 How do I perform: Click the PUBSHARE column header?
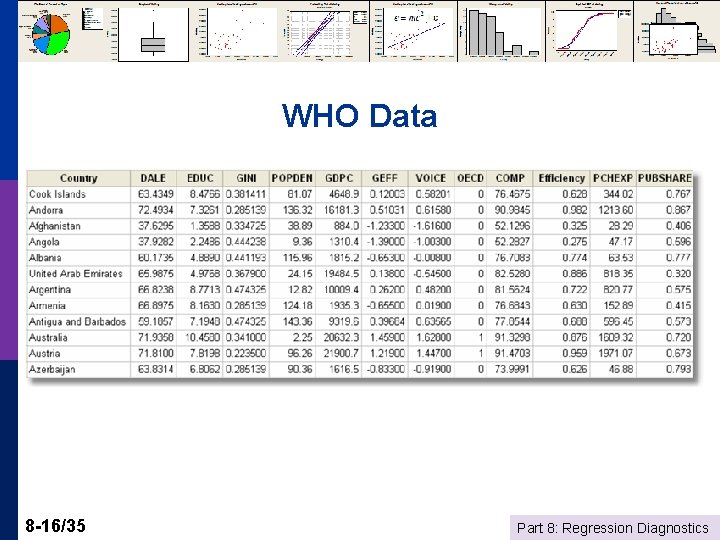point(665,178)
